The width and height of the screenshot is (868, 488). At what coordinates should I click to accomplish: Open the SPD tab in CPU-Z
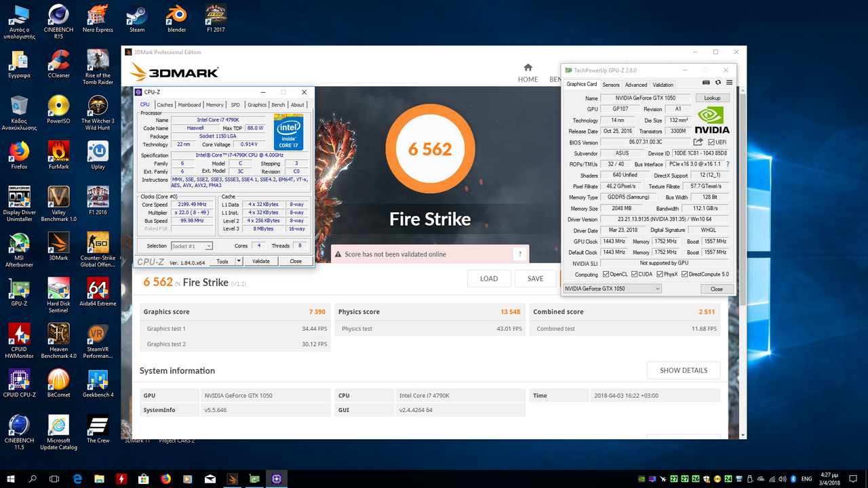pos(235,105)
